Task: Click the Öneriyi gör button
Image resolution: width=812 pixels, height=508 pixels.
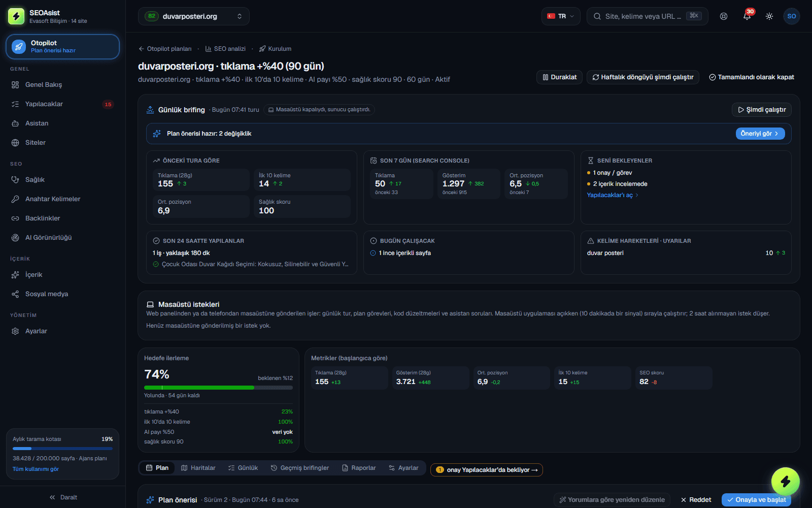Action: (x=760, y=134)
